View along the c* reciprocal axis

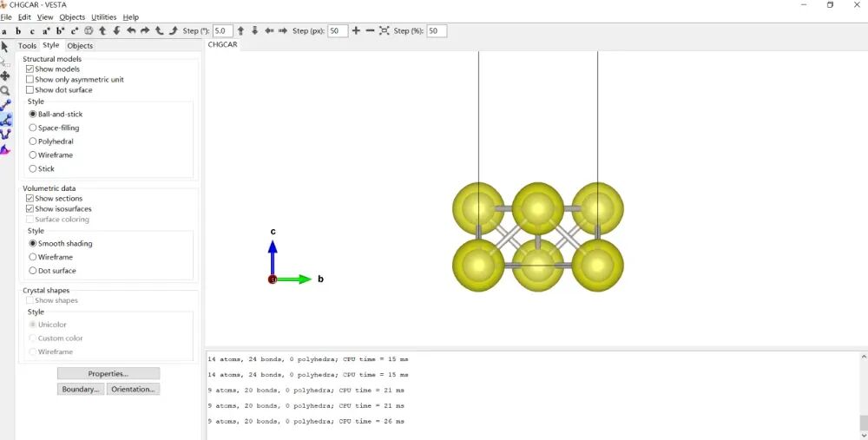click(x=74, y=31)
